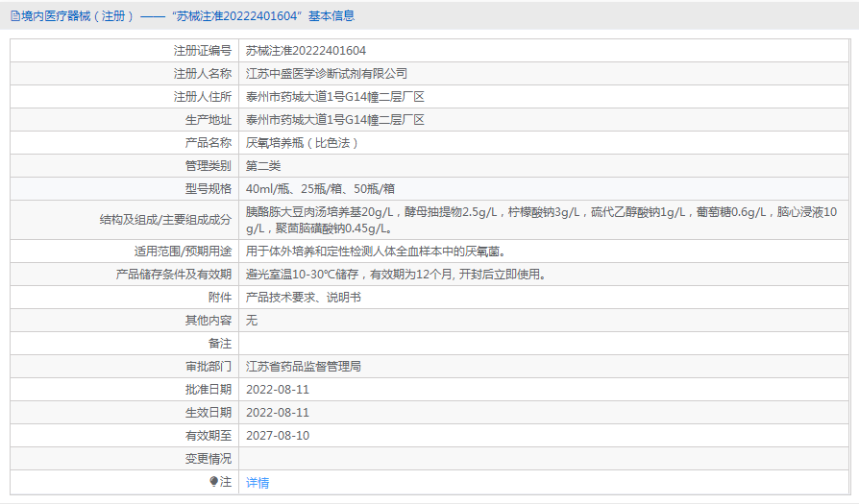859x504 pixels.
Task: Select product name 厌氧培养瓶(比色法)
Action: pyautogui.click(x=302, y=143)
